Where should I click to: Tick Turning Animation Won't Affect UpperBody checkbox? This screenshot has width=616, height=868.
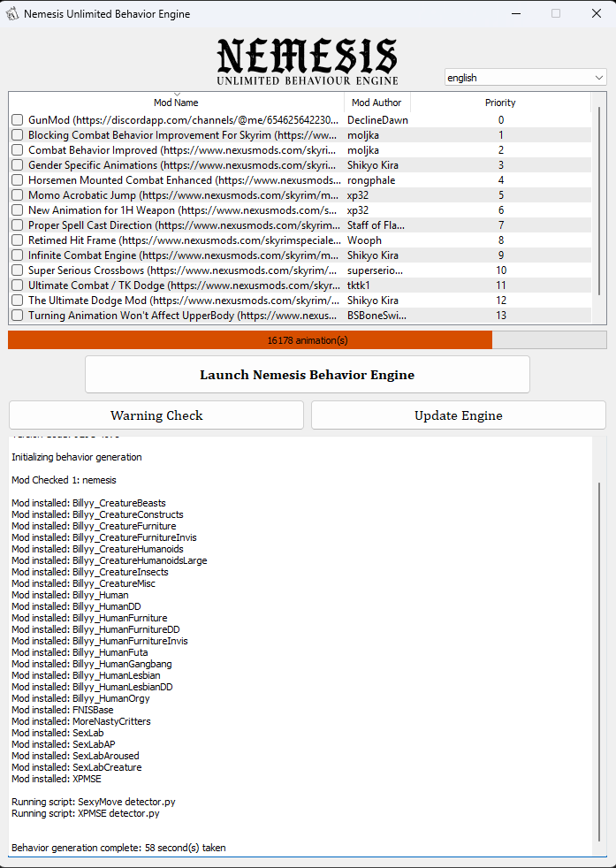click(x=17, y=315)
